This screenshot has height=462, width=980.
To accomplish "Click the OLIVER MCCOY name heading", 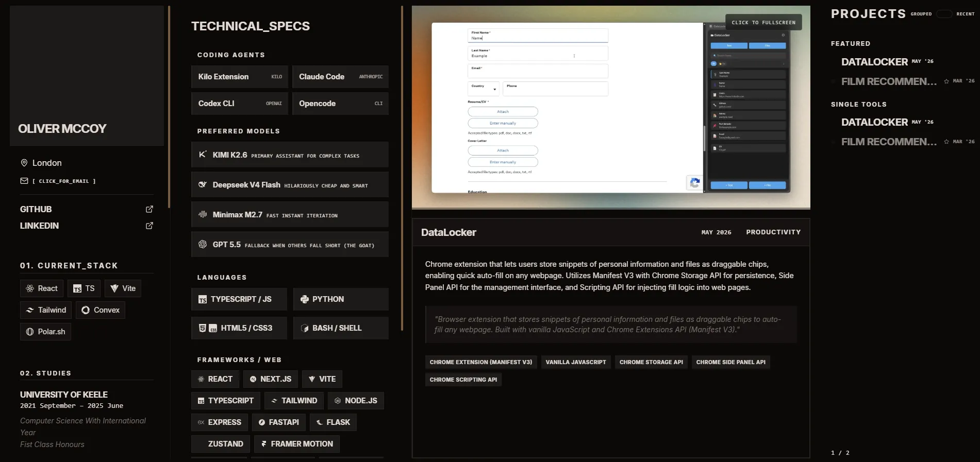I will point(62,129).
